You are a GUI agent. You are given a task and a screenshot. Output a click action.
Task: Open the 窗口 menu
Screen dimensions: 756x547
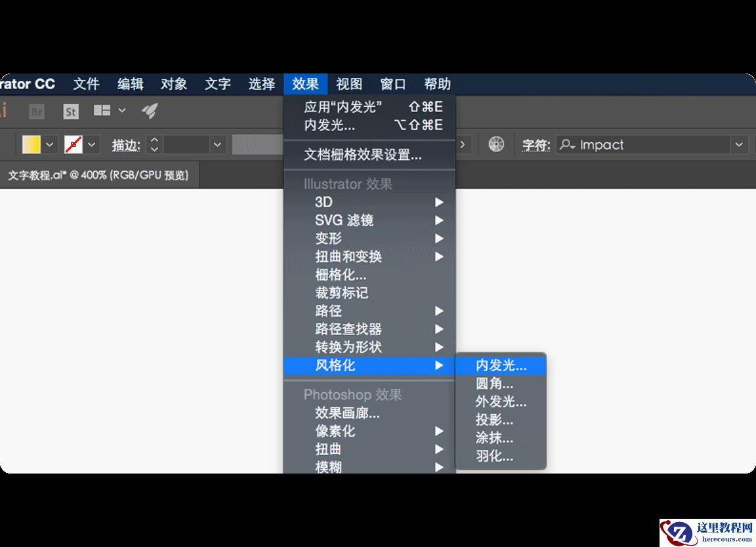(x=392, y=84)
